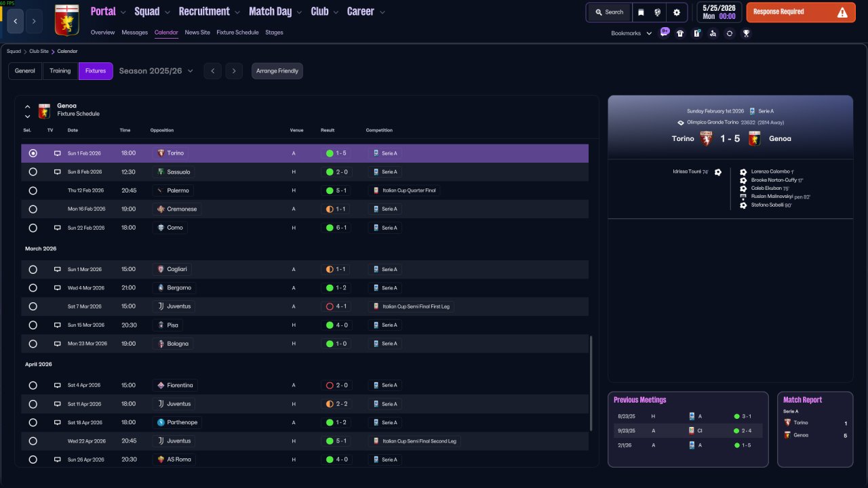Collapse the Genoa fixture schedule panel

click(x=28, y=106)
